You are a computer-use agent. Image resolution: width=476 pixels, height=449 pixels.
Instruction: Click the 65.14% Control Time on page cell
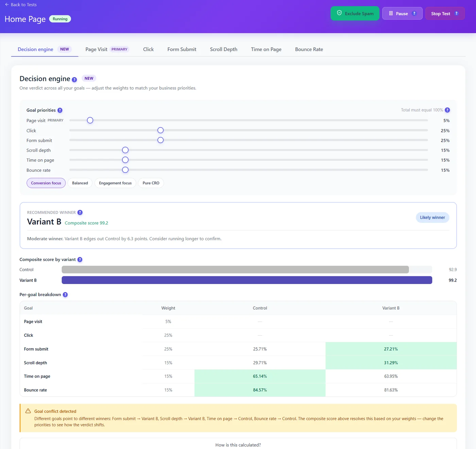coord(260,376)
